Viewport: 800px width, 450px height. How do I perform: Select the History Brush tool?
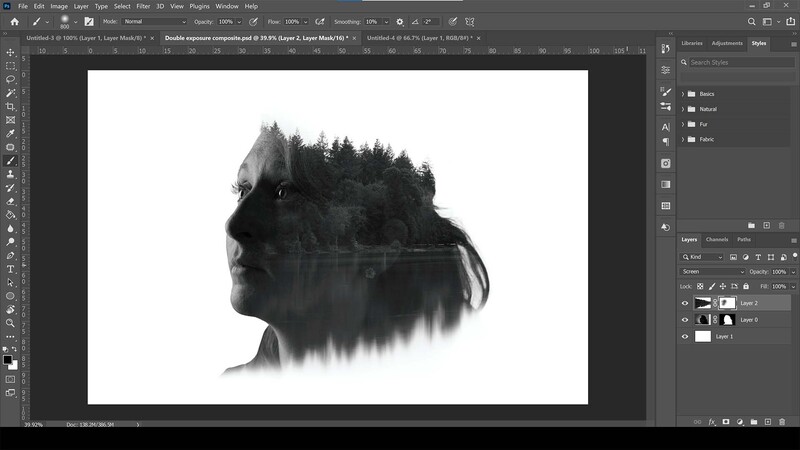click(x=10, y=188)
